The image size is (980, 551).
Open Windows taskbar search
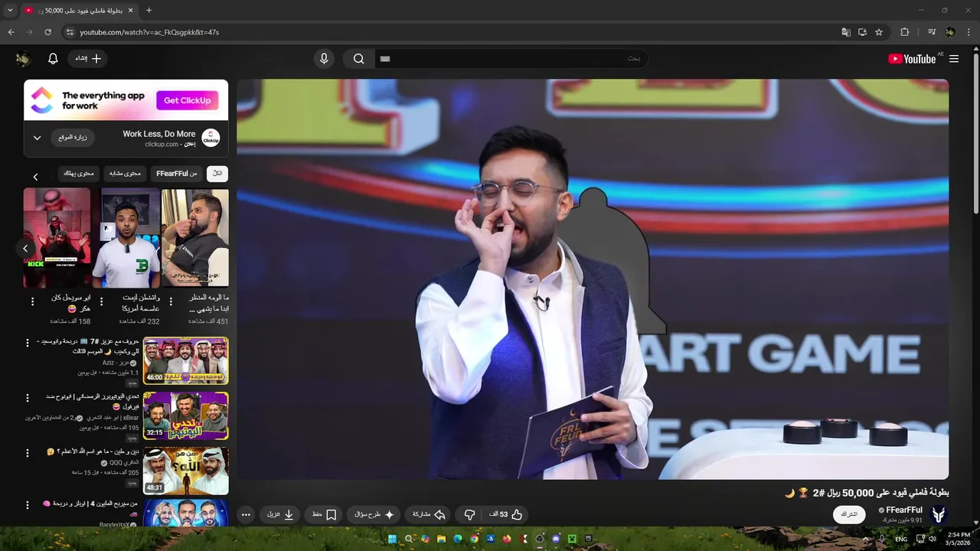click(409, 539)
